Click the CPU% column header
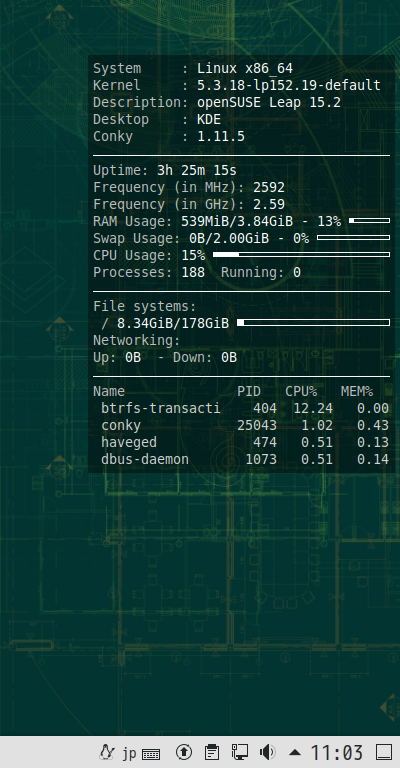The height and width of the screenshot is (768, 400). (x=301, y=392)
